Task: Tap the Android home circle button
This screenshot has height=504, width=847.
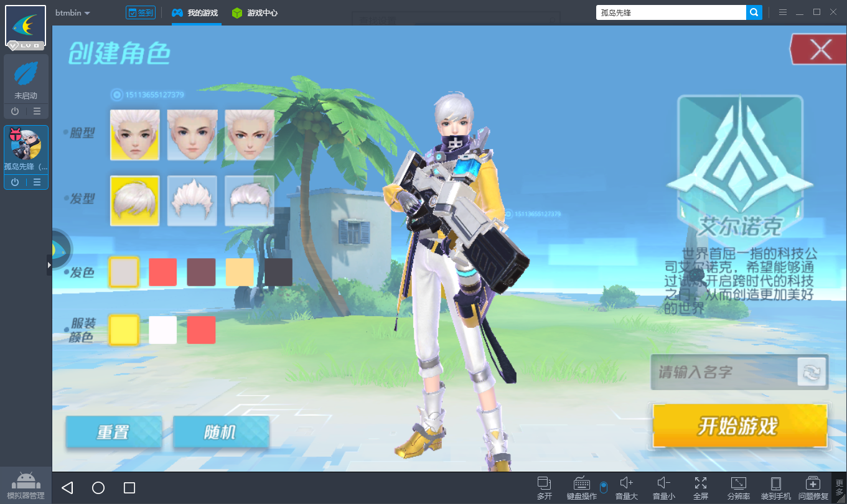Action: pyautogui.click(x=98, y=488)
